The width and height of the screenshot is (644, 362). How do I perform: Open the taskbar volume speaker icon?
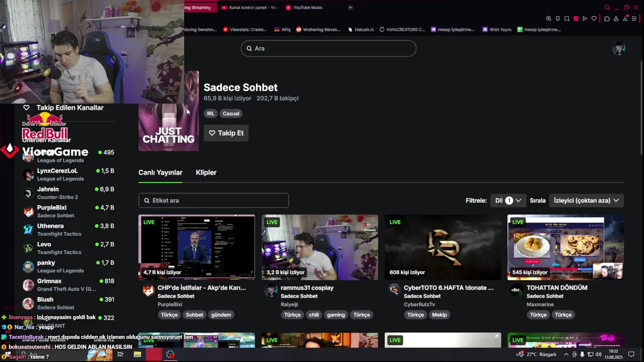pyautogui.click(x=598, y=354)
